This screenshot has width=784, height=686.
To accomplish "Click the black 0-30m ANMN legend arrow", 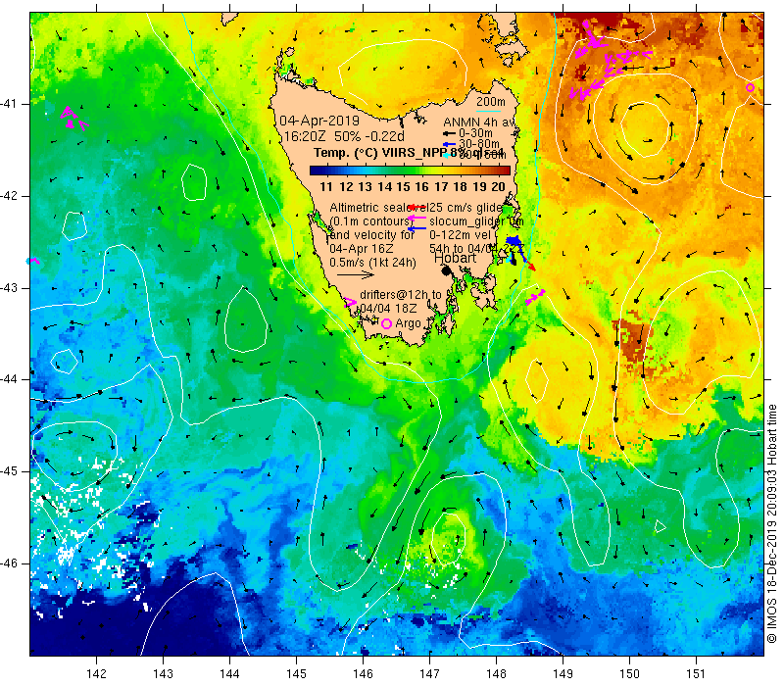I will pos(450,133).
